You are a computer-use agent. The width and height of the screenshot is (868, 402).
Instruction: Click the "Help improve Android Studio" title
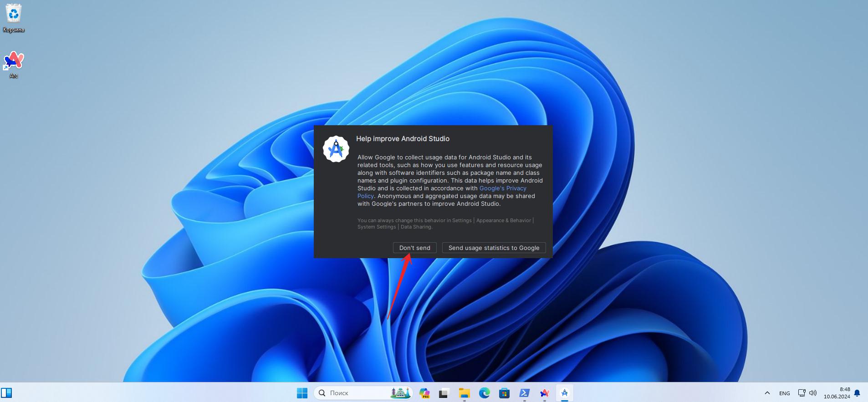(403, 138)
